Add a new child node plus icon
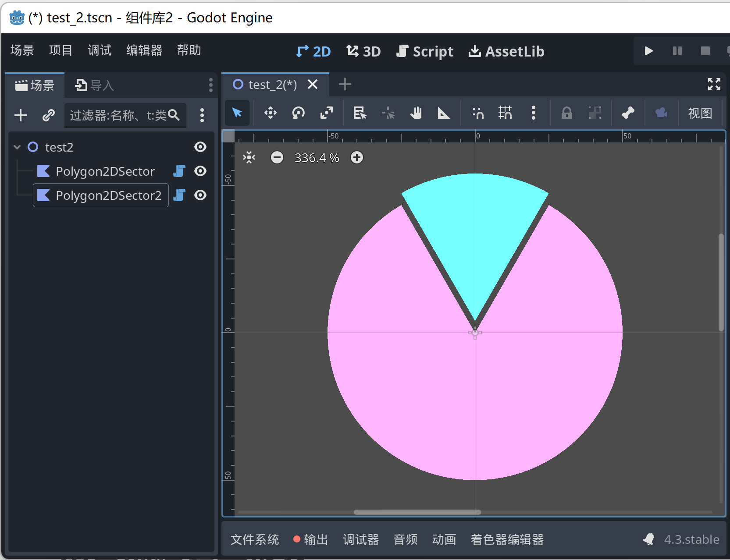730x560 pixels. (x=21, y=115)
